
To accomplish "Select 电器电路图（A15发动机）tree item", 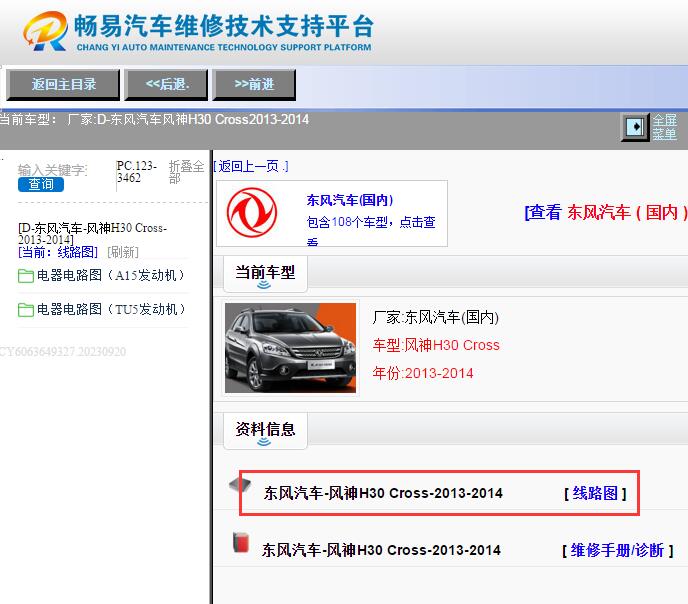I will pos(111,275).
